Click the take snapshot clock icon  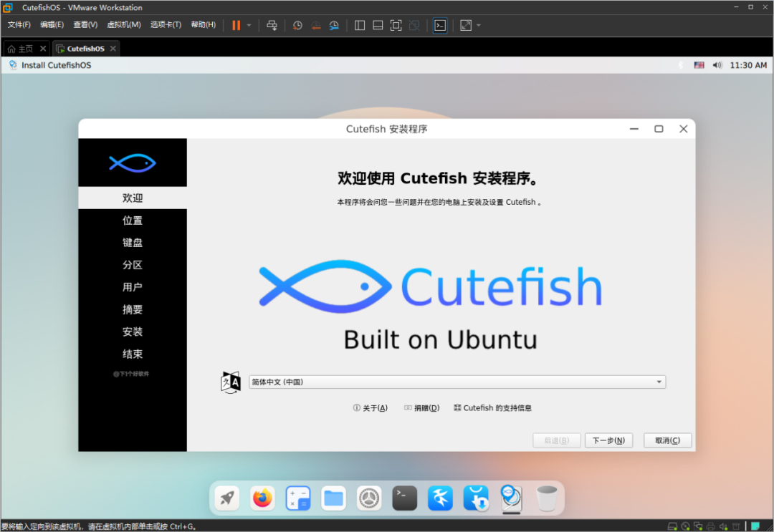297,25
